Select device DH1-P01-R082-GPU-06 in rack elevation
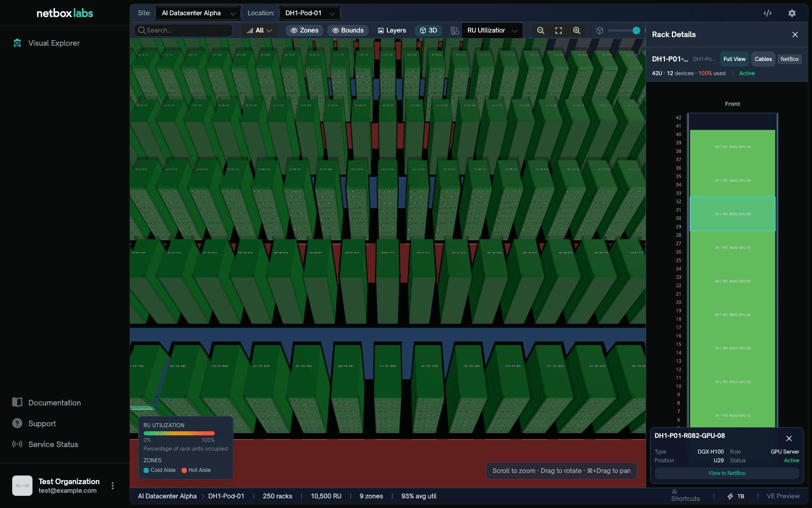Viewport: 812px width, 508px height. (x=732, y=281)
